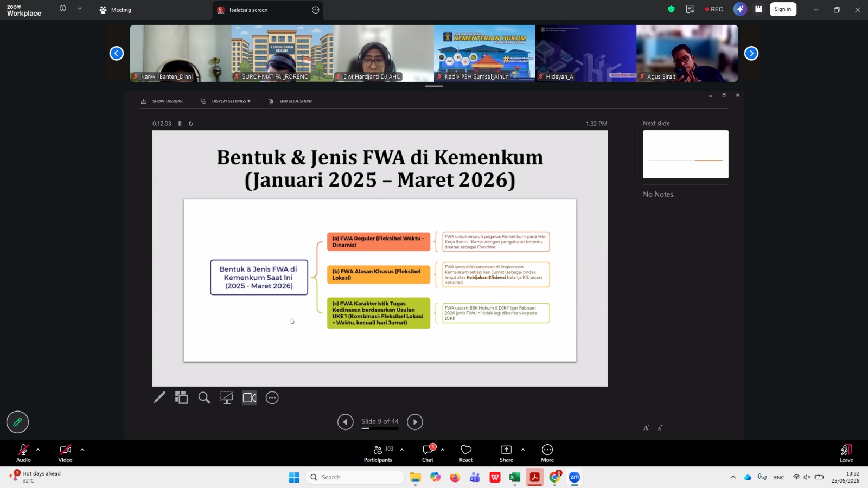868x488 pixels.
Task: Open annotation pencil tool
Action: [17, 422]
